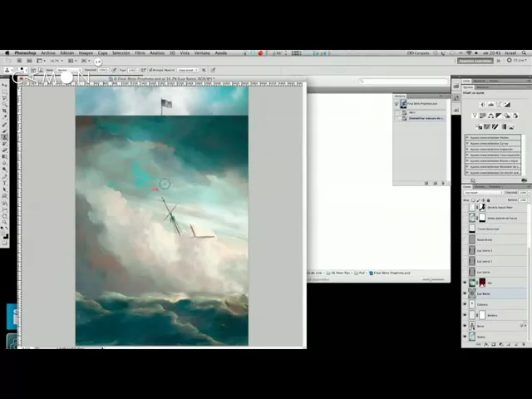Expand the Exposición adjustment presets
The height and width of the screenshot is (399, 532).
pos(467,149)
